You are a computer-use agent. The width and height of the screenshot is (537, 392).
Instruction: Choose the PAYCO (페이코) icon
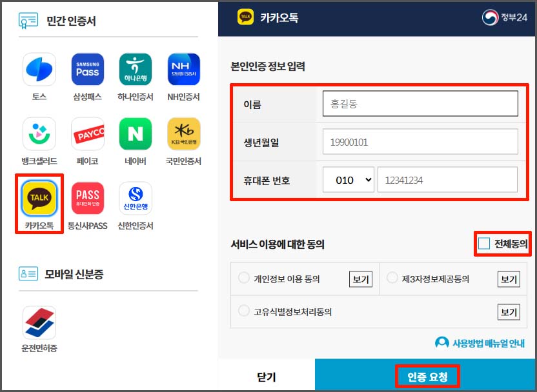[88, 133]
